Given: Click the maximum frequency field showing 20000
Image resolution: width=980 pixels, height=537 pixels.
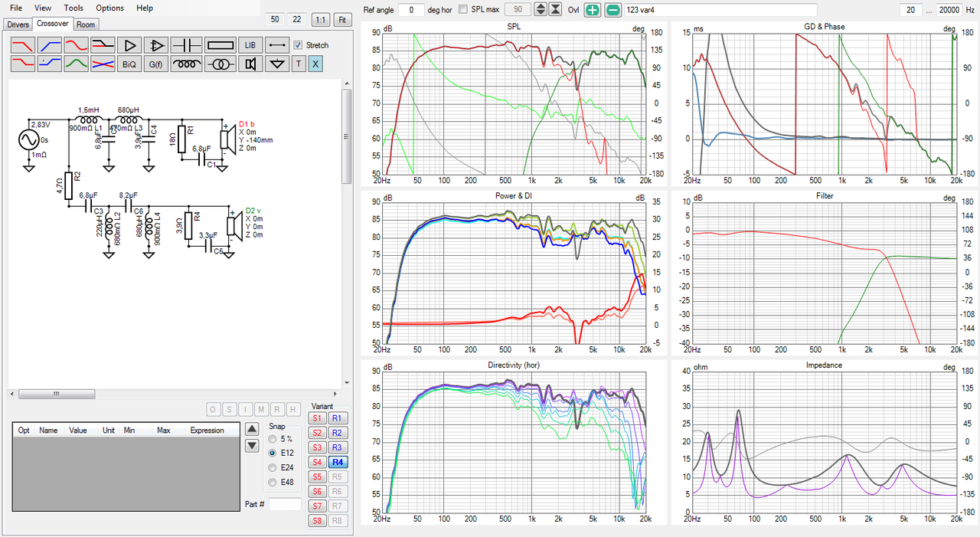Looking at the screenshot, I should click(x=949, y=9).
